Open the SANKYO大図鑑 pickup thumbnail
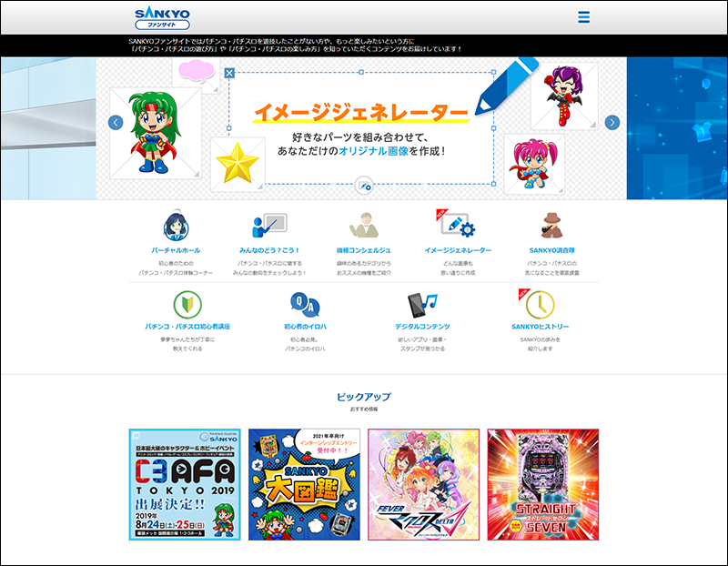The height and width of the screenshot is (566, 728). [304, 484]
